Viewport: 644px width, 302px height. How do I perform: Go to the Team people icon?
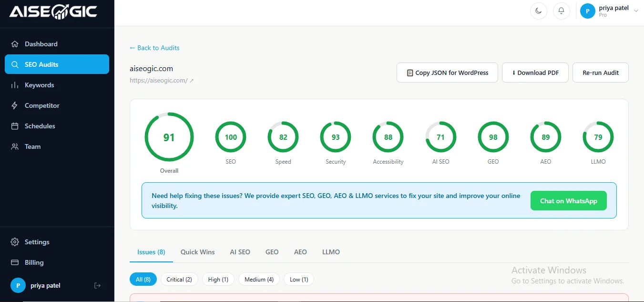tap(15, 146)
